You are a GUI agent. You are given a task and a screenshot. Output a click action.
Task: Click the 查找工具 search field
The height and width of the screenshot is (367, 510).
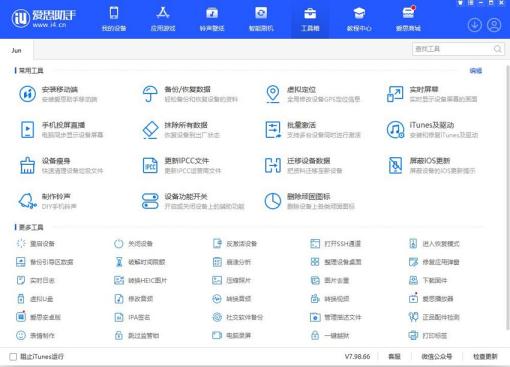[458, 49]
